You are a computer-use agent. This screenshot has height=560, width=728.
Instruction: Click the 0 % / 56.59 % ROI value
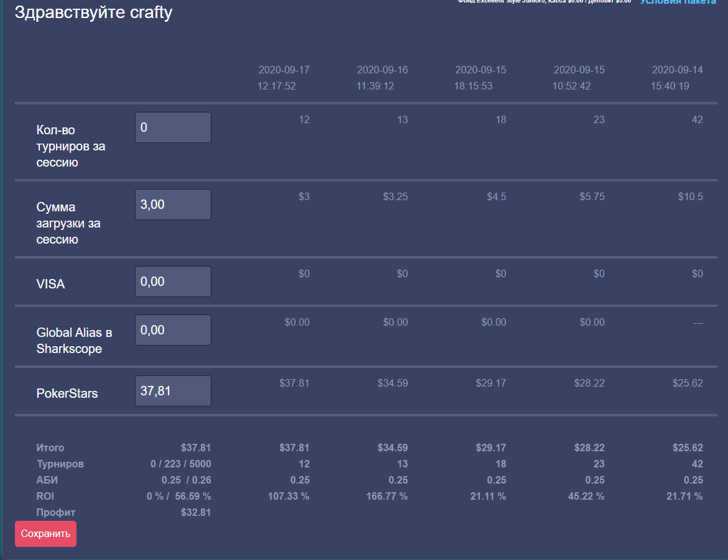point(179,497)
